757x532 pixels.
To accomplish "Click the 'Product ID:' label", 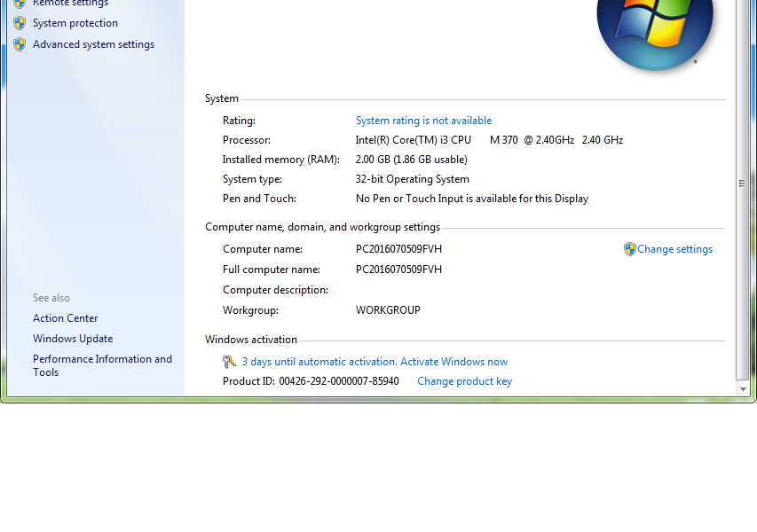I will (x=248, y=381).
